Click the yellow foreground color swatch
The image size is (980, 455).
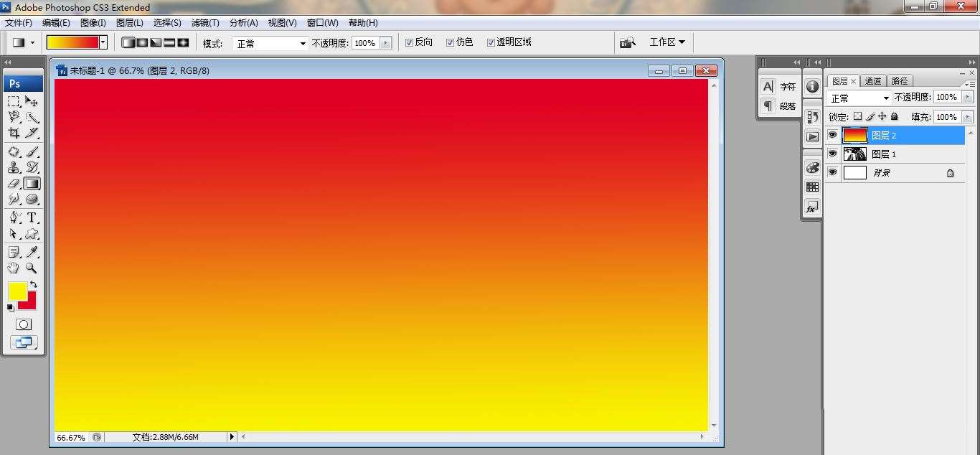click(18, 291)
